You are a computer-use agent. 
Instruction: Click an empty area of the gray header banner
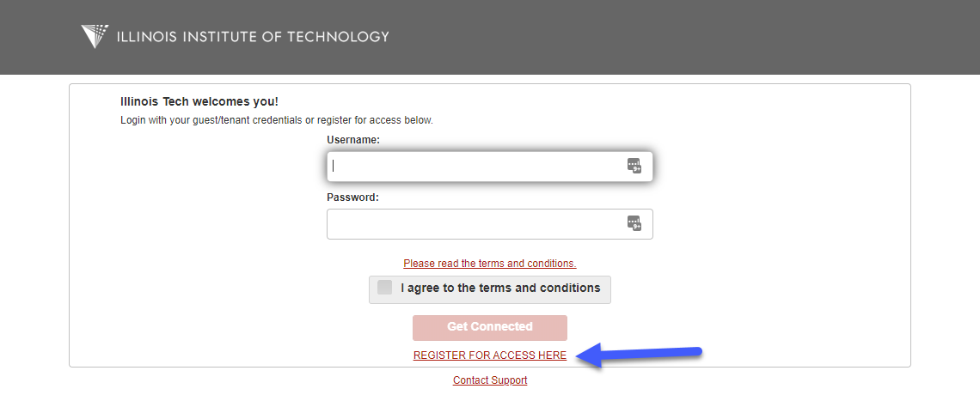(x=688, y=38)
